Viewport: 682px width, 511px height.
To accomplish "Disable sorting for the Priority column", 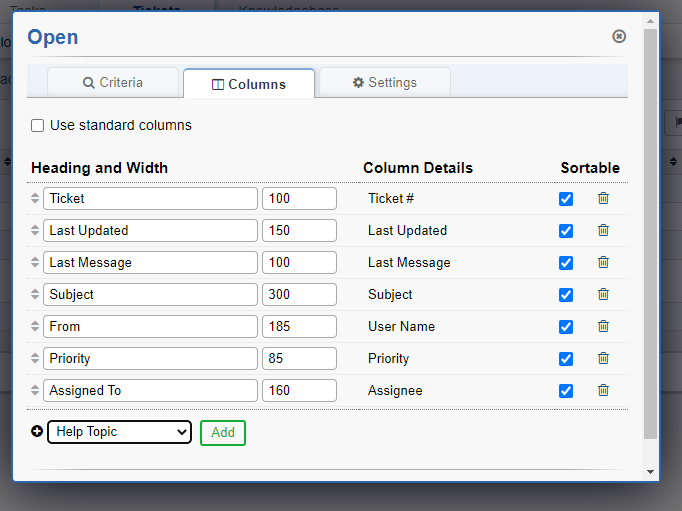I will (566, 359).
